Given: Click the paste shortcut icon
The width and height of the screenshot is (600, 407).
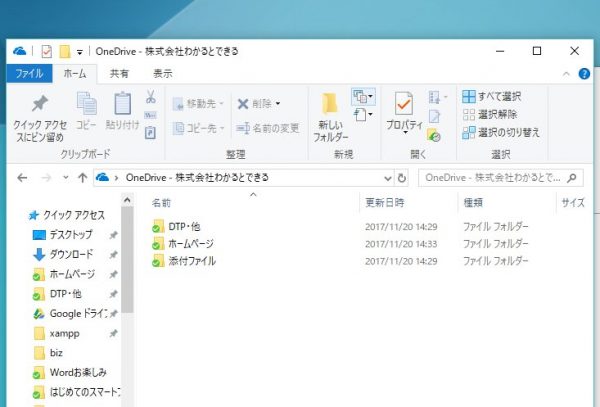Looking at the screenshot, I should 150,132.
